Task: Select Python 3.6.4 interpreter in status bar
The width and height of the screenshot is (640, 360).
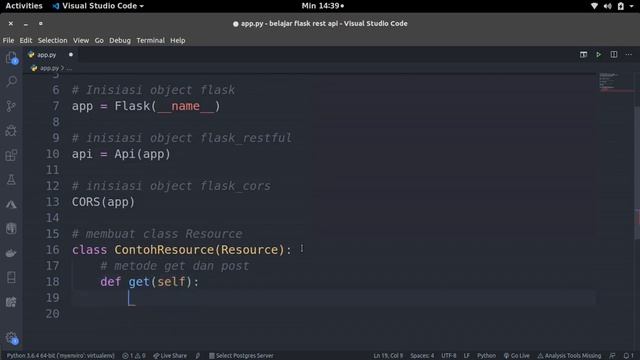Action: 60,356
